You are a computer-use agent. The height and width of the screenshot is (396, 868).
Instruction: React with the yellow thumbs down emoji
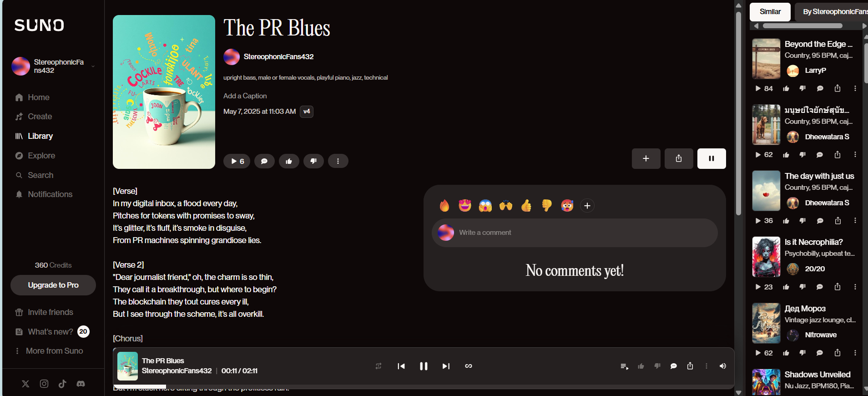click(547, 206)
